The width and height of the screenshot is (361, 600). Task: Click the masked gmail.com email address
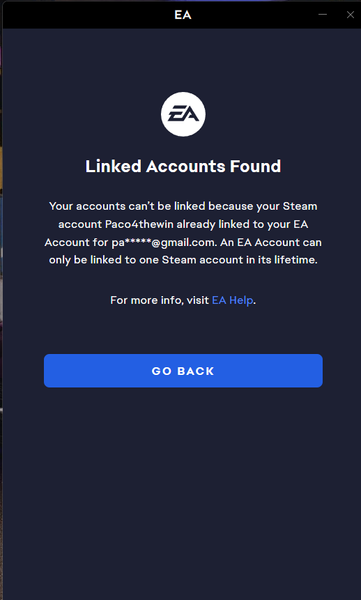tap(163, 243)
